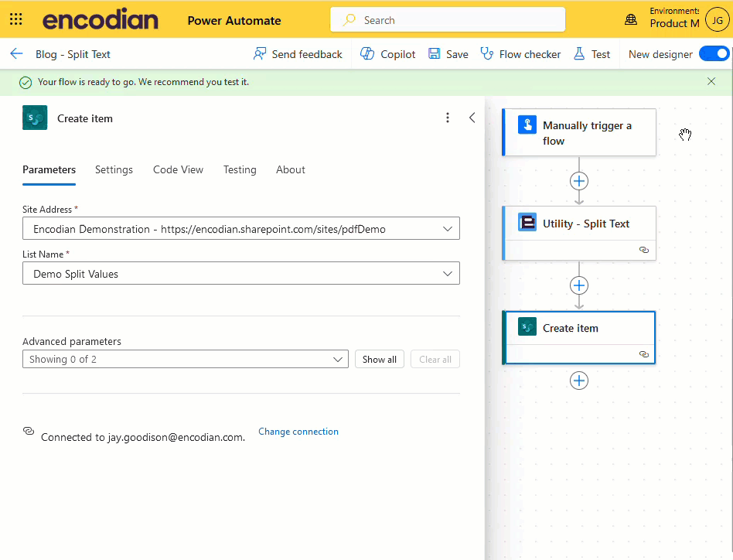Image resolution: width=733 pixels, height=560 pixels.
Task: Click the Clear all button
Action: coord(435,359)
